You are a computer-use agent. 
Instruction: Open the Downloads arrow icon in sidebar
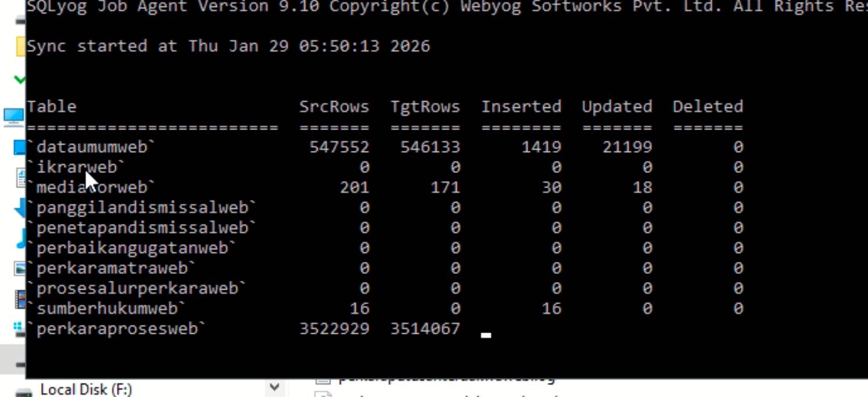click(x=20, y=207)
